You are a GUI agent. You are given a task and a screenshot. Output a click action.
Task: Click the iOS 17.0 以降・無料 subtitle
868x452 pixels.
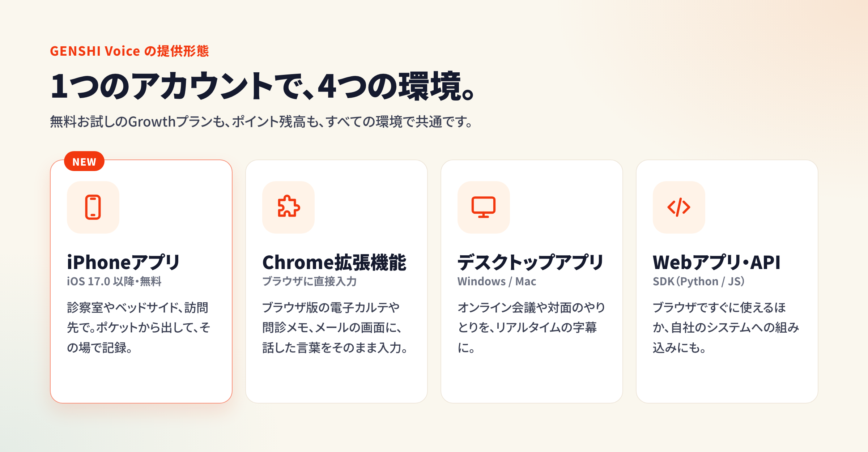(x=114, y=281)
